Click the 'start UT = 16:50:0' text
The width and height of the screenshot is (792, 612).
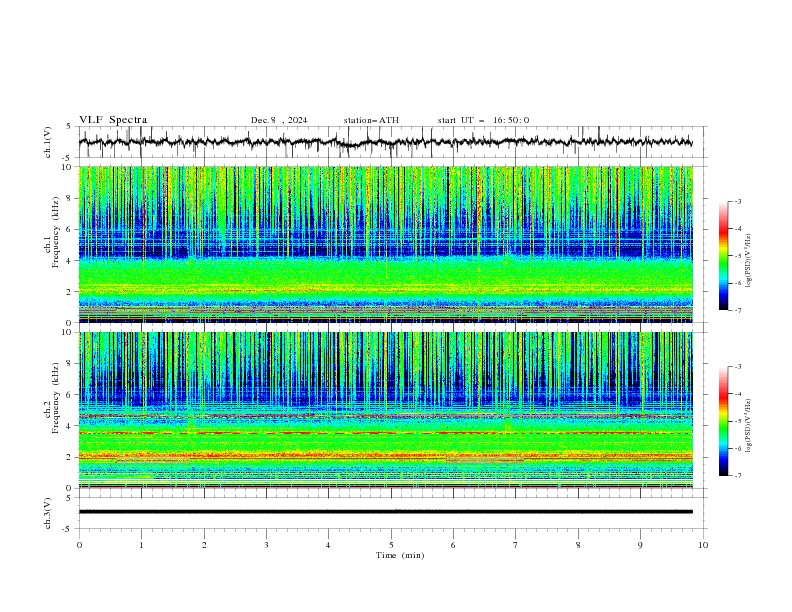483,120
